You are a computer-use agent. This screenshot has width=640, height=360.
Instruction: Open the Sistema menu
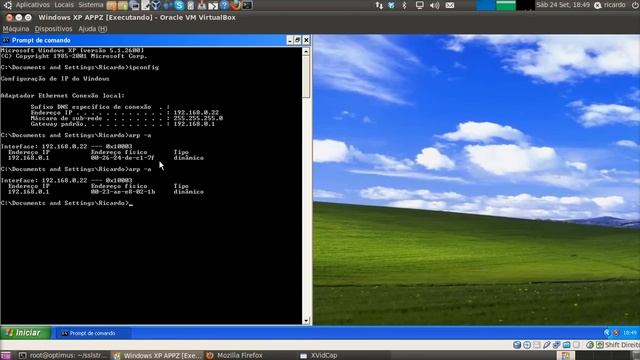pyautogui.click(x=91, y=5)
